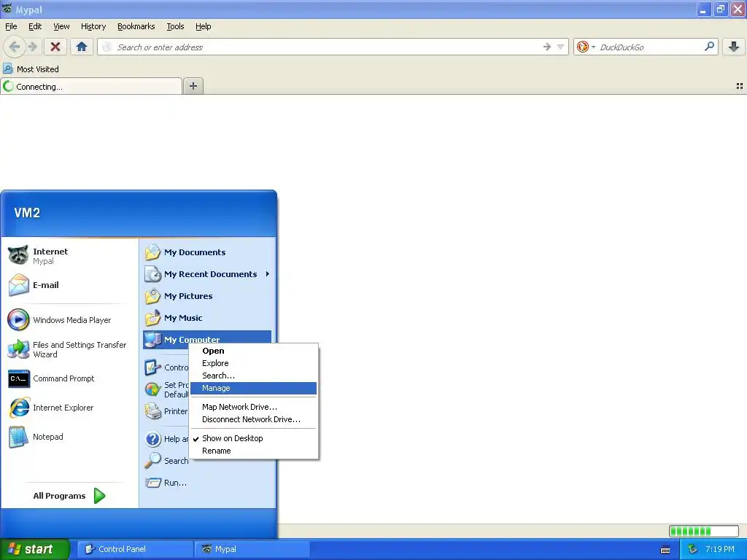Launch Windows Media Player

pos(69,320)
